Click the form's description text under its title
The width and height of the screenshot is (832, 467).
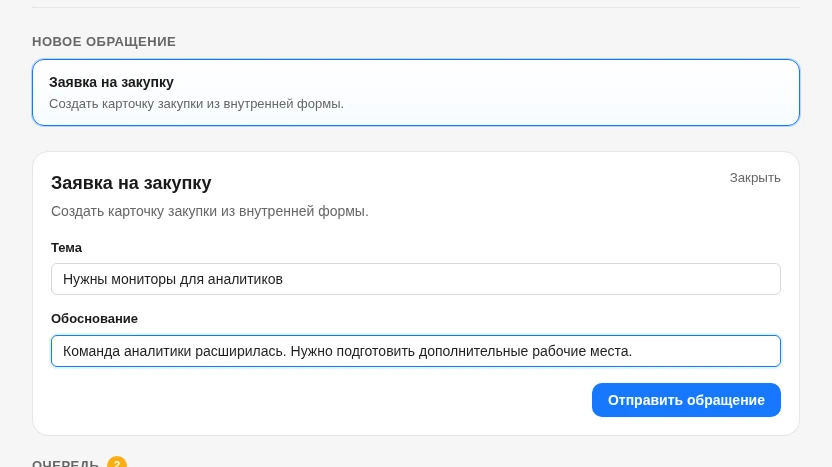pyautogui.click(x=210, y=211)
